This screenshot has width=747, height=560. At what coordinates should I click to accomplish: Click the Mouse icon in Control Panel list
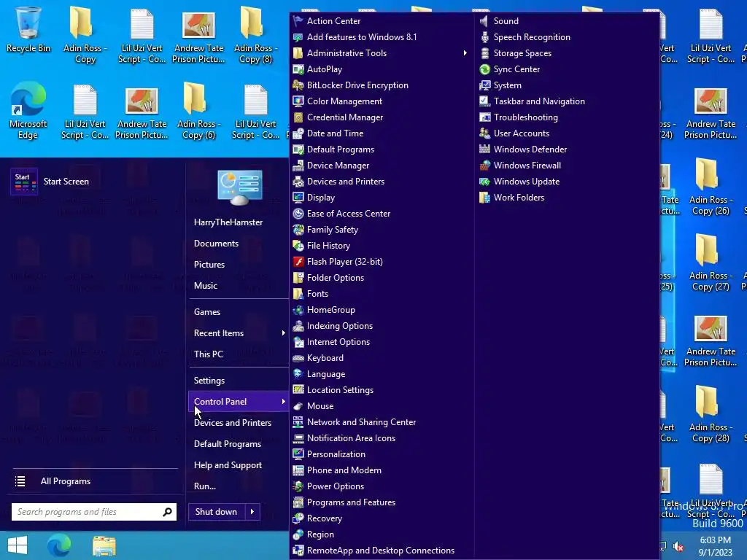pos(298,406)
